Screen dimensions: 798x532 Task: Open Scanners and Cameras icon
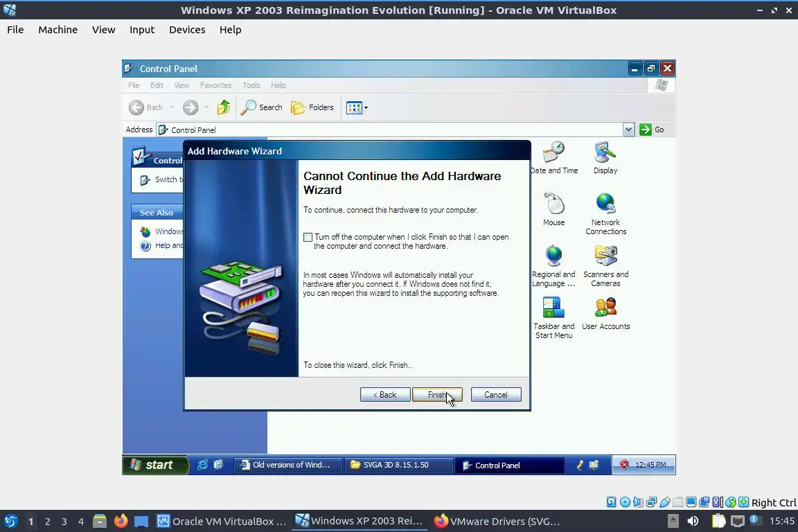pos(605,266)
